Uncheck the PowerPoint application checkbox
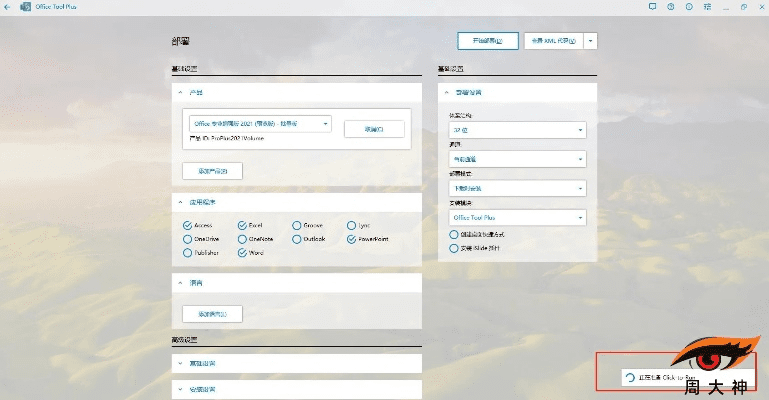This screenshot has height=400, width=769. tap(351, 239)
